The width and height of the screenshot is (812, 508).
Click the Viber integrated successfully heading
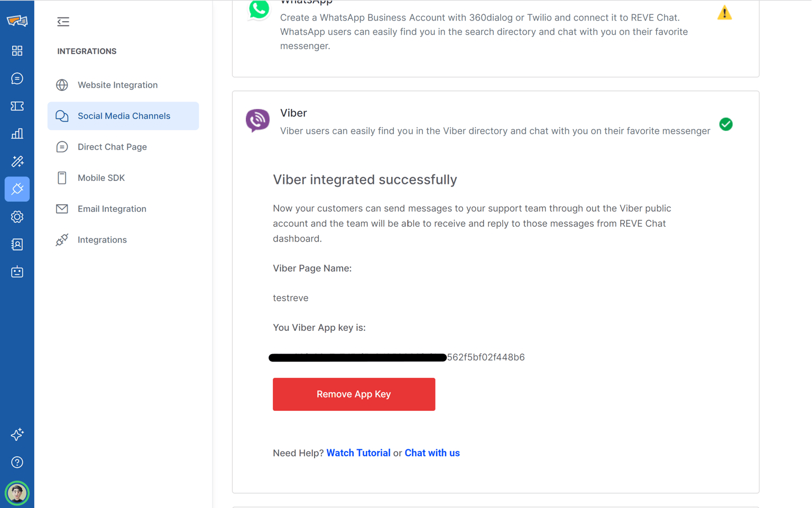(x=365, y=180)
